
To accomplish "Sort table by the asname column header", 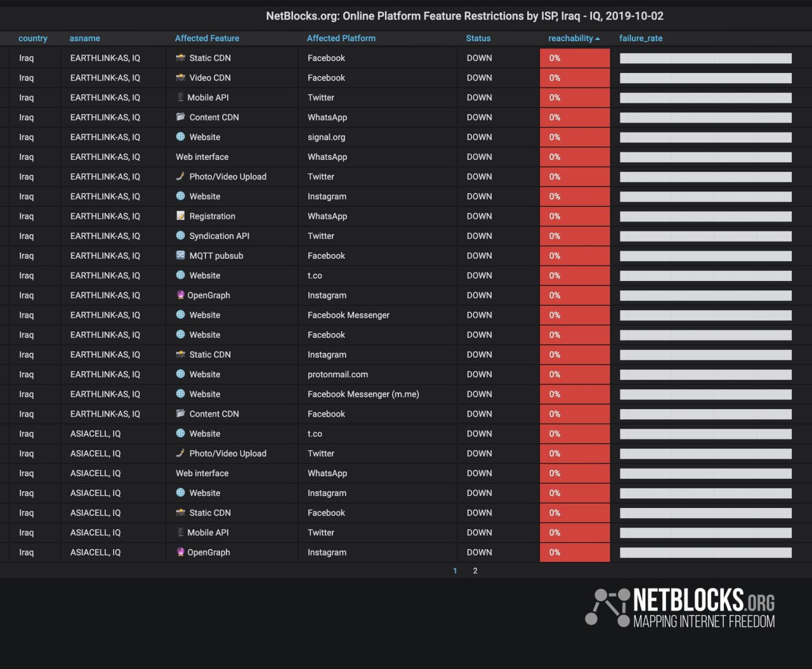I will (x=85, y=38).
